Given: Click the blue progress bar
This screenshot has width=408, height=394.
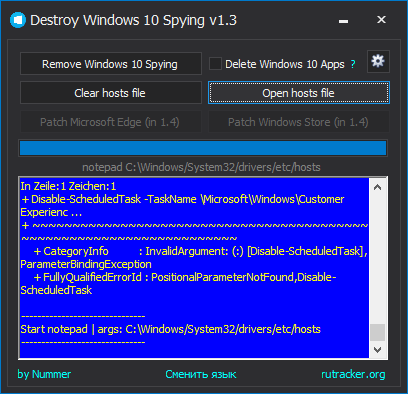Looking at the screenshot, I should coord(203,148).
